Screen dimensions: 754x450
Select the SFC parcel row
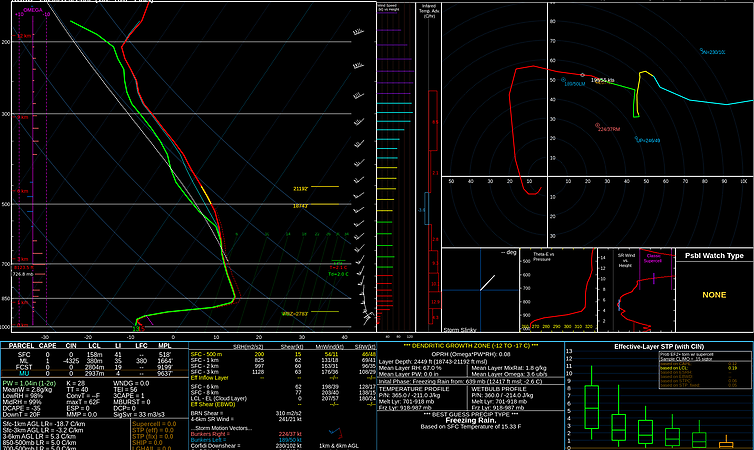[x=94, y=355]
